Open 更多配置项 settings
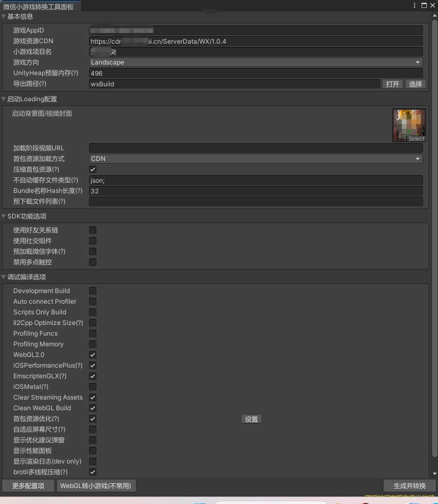This screenshot has height=504, width=438. coord(28,485)
